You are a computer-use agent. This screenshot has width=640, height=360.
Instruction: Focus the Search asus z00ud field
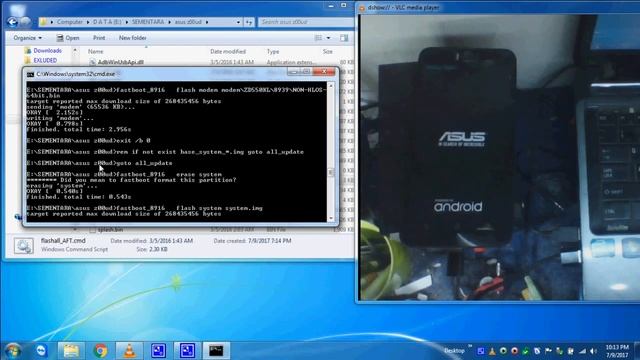coord(305,22)
